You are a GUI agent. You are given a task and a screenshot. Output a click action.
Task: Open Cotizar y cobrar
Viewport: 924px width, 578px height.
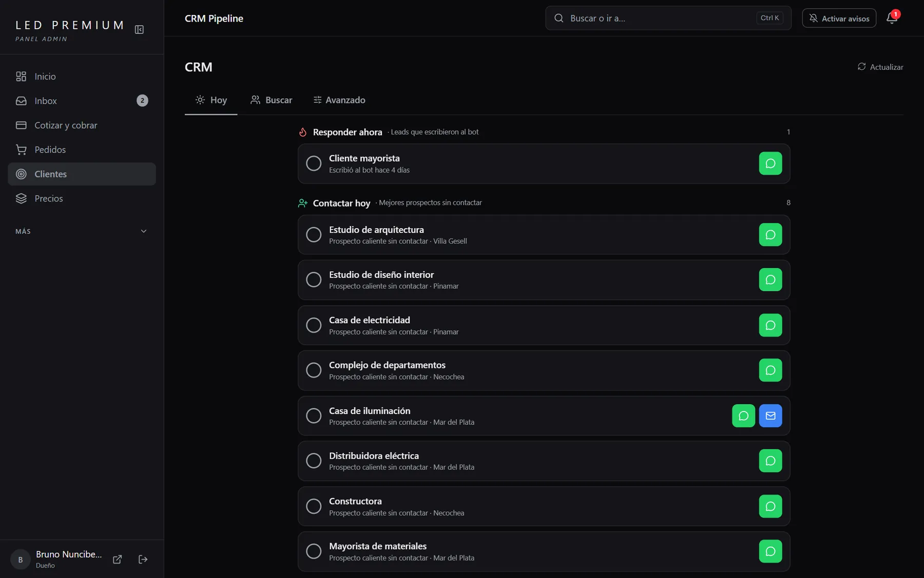82,125
